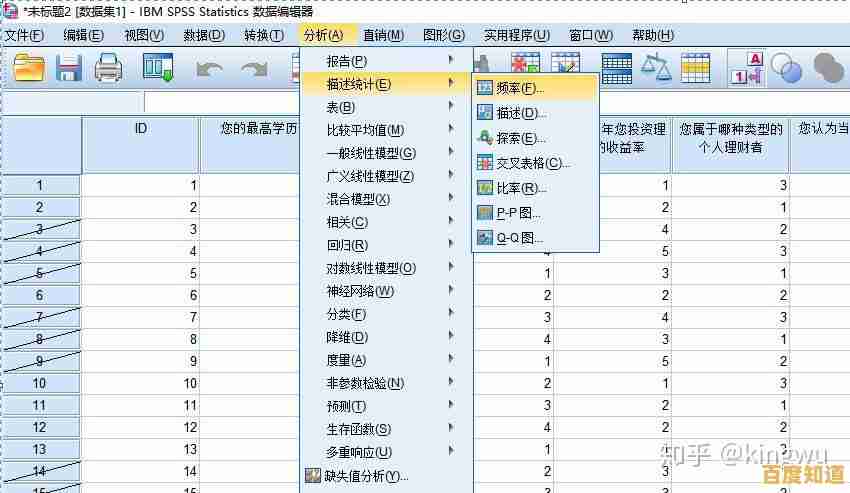Select the 度量(A) menu item
850x493 pixels.
coord(386,360)
